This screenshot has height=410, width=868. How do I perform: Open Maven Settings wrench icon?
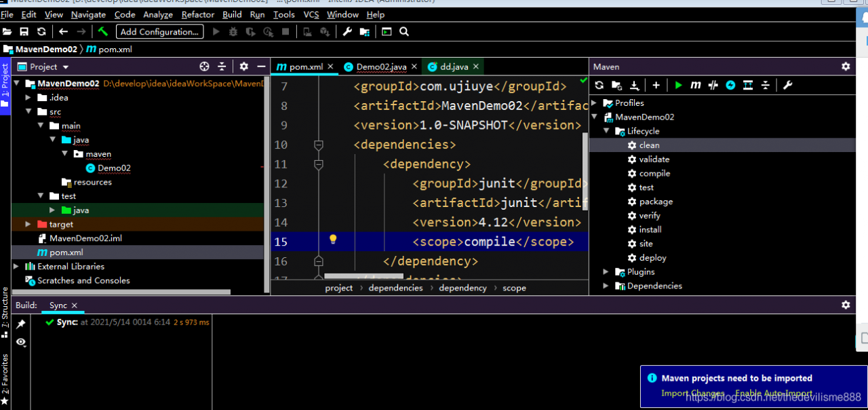point(787,85)
